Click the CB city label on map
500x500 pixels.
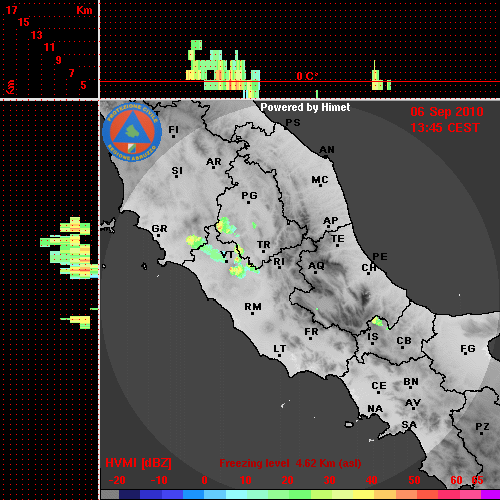click(404, 341)
